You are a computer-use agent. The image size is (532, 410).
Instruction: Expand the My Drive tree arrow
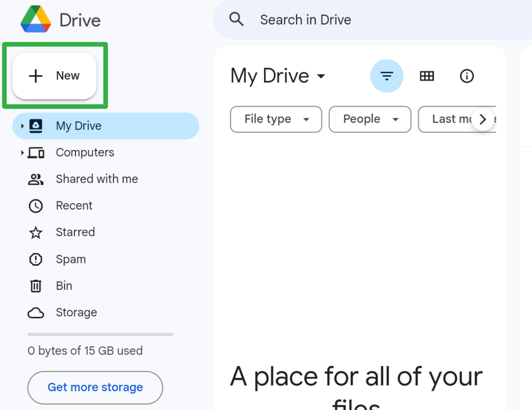coord(22,126)
